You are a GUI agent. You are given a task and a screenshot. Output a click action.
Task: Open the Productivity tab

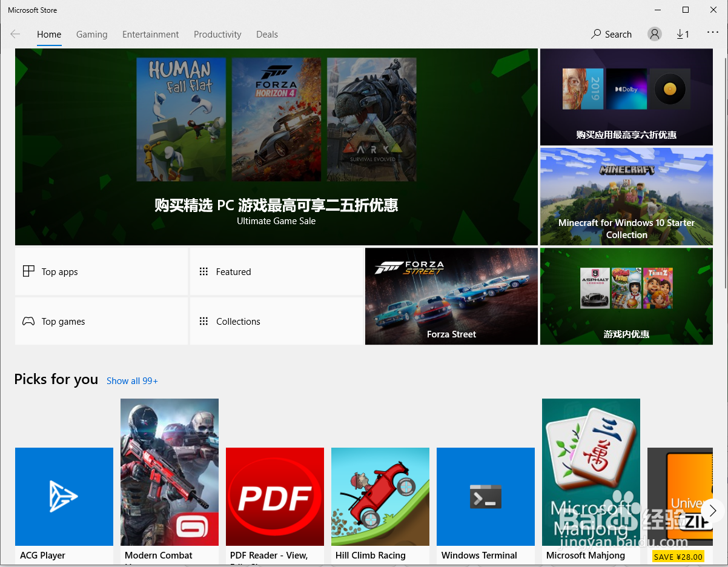[217, 35]
